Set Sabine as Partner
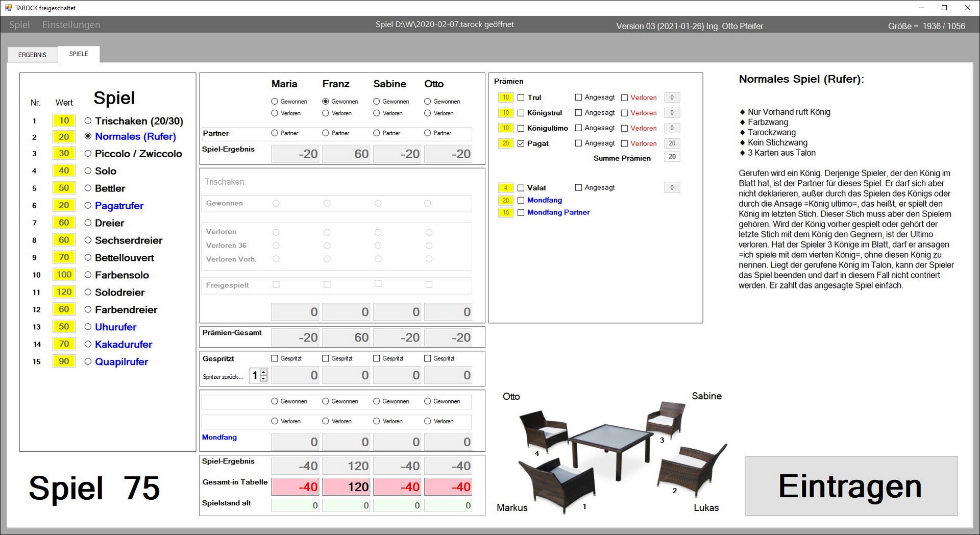This screenshot has width=980, height=535. 377,133
